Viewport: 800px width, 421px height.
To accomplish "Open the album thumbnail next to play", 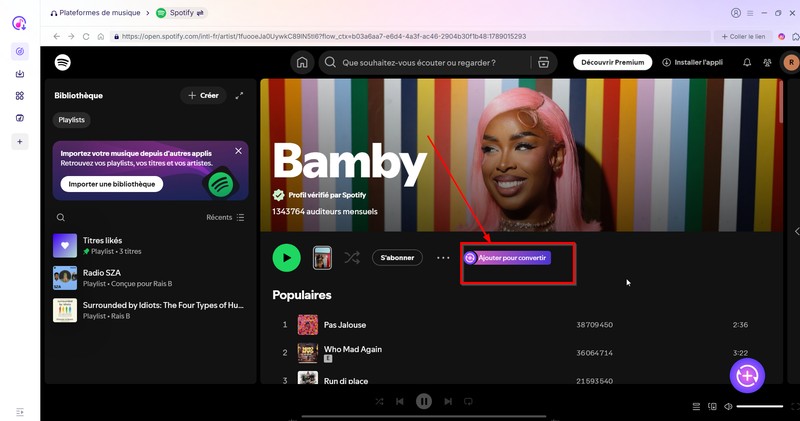I will [322, 258].
